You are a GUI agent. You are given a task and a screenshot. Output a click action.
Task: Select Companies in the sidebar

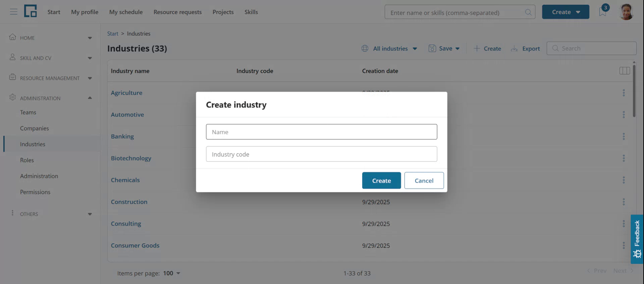tap(35, 128)
